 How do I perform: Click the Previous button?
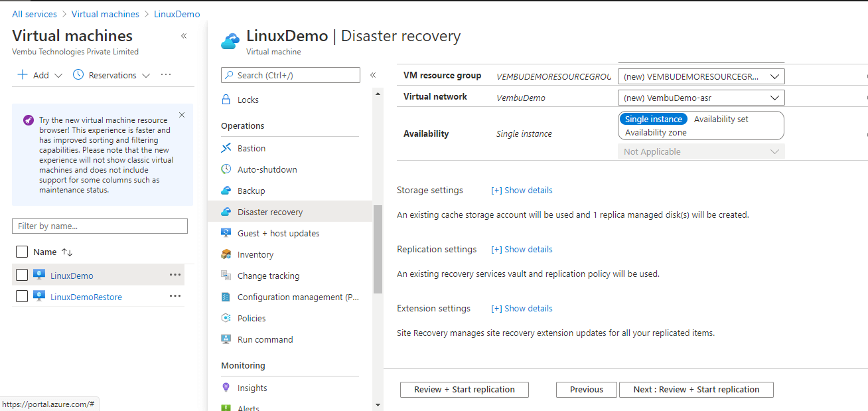(x=587, y=390)
